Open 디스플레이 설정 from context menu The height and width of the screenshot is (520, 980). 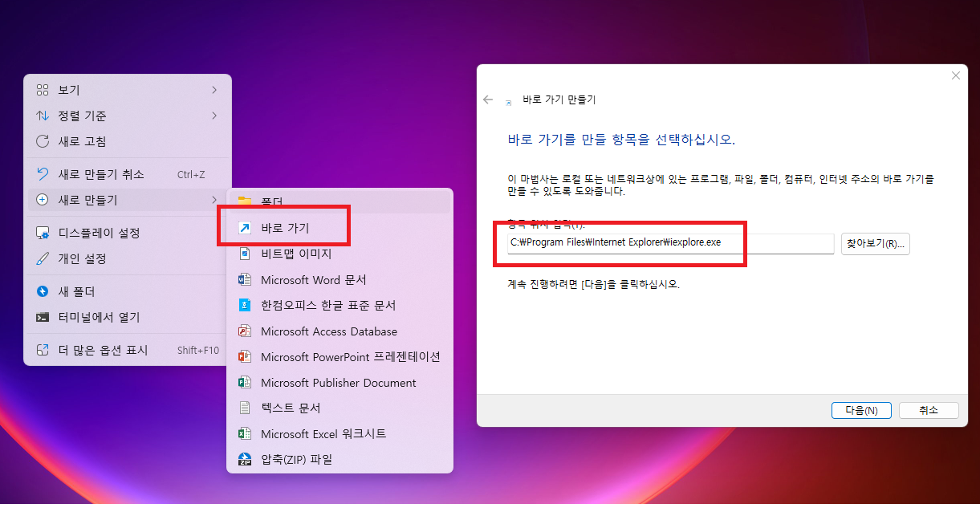[x=128, y=233]
